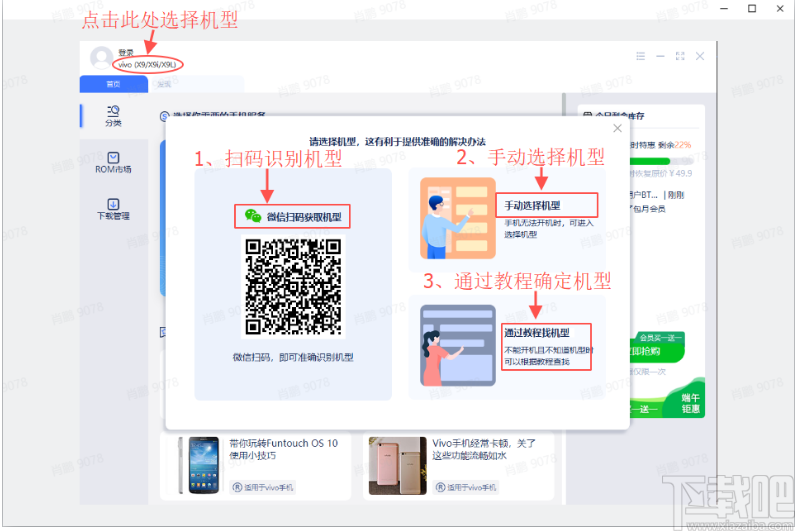The height and width of the screenshot is (531, 797).
Task: Click the tutorial illustration image
Action: click(x=458, y=346)
